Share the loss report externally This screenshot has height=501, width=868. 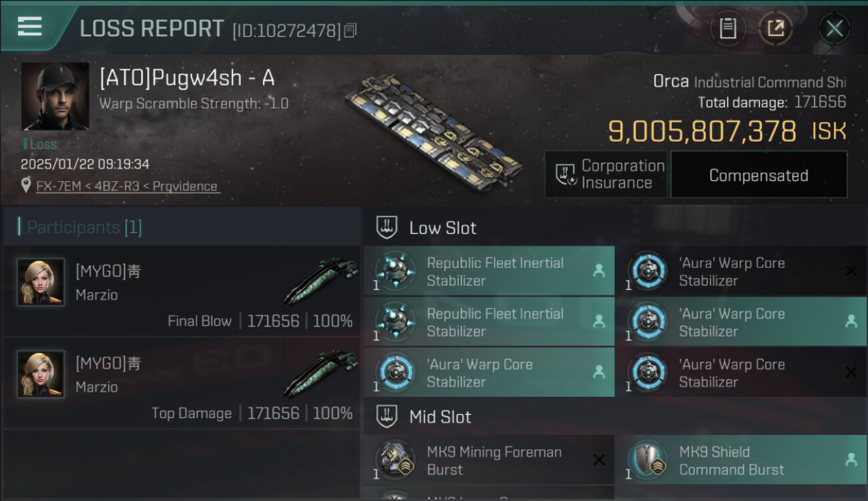[775, 28]
